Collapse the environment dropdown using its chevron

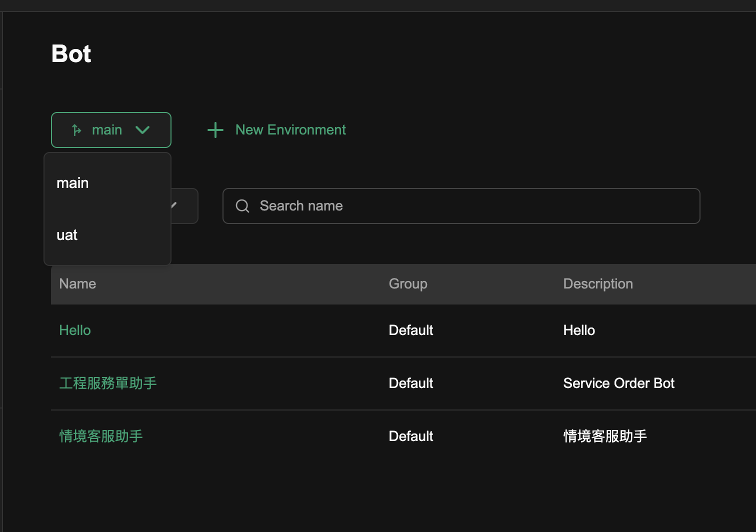click(x=142, y=130)
